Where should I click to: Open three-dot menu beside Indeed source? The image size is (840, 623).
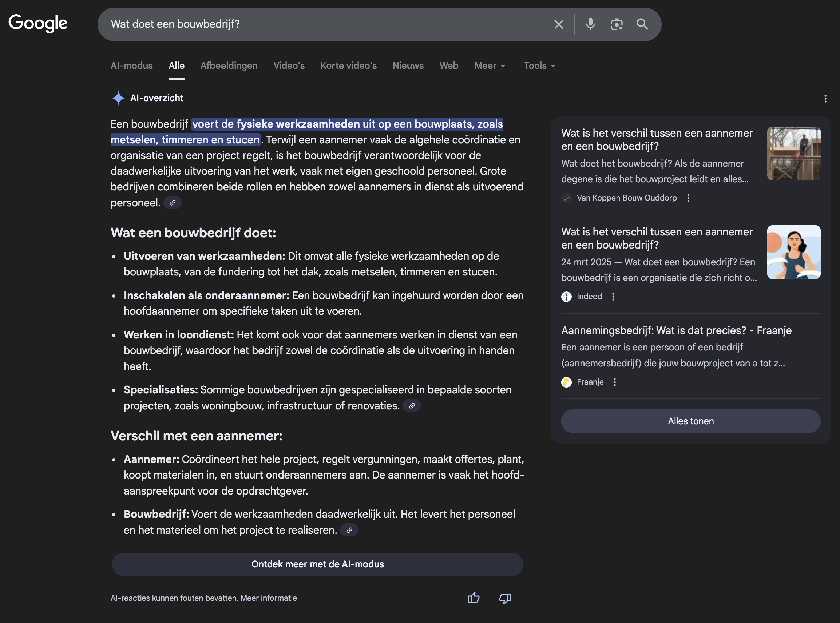613,297
